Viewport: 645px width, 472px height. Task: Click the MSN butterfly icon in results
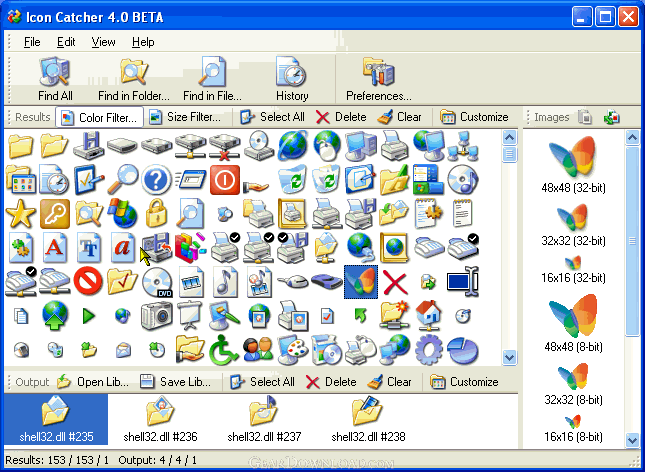click(361, 282)
